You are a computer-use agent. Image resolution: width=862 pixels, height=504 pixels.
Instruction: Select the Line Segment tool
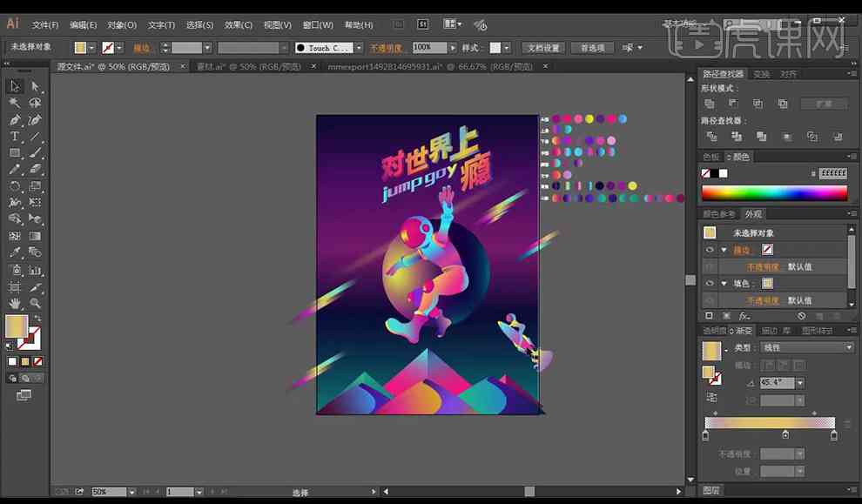pos(35,137)
